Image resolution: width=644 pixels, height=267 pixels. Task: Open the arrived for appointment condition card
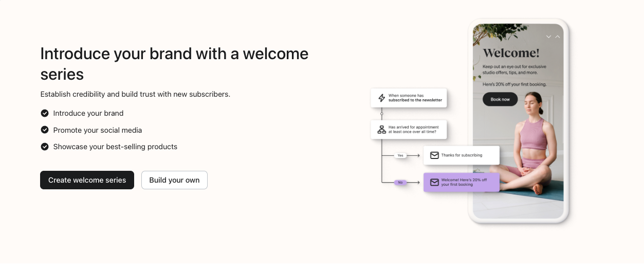[x=409, y=130]
